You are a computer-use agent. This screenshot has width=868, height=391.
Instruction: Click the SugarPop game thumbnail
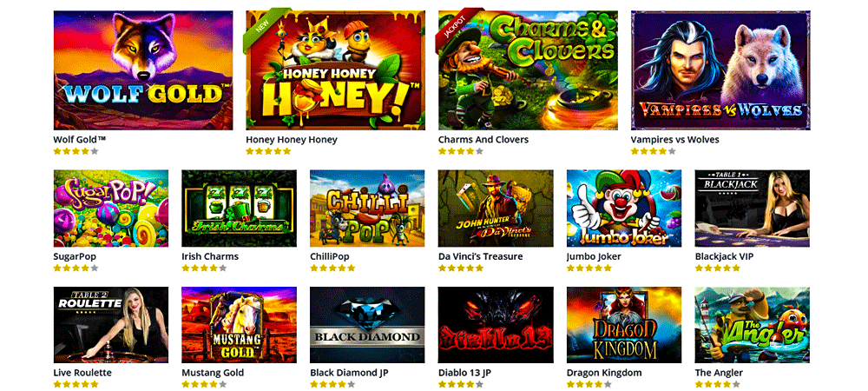[111, 209]
